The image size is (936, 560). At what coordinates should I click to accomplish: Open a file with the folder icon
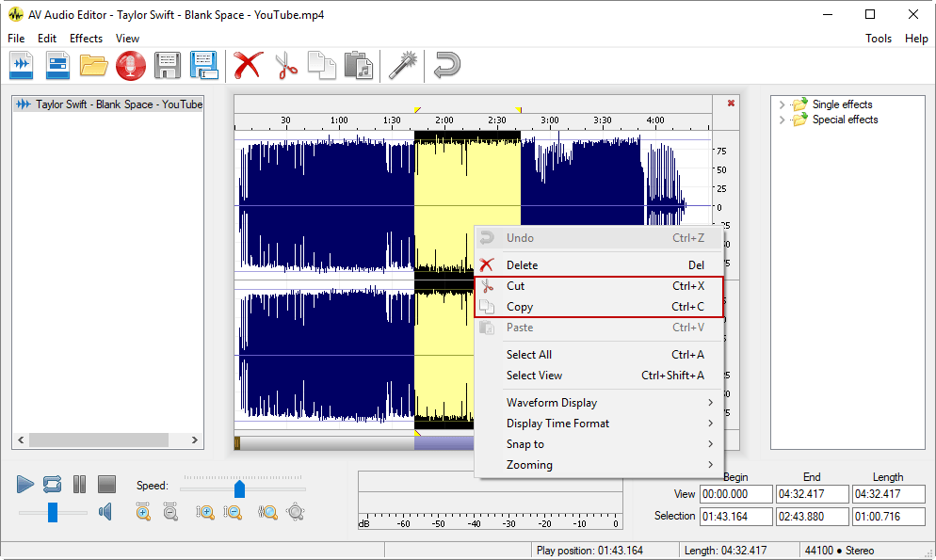pos(94,66)
